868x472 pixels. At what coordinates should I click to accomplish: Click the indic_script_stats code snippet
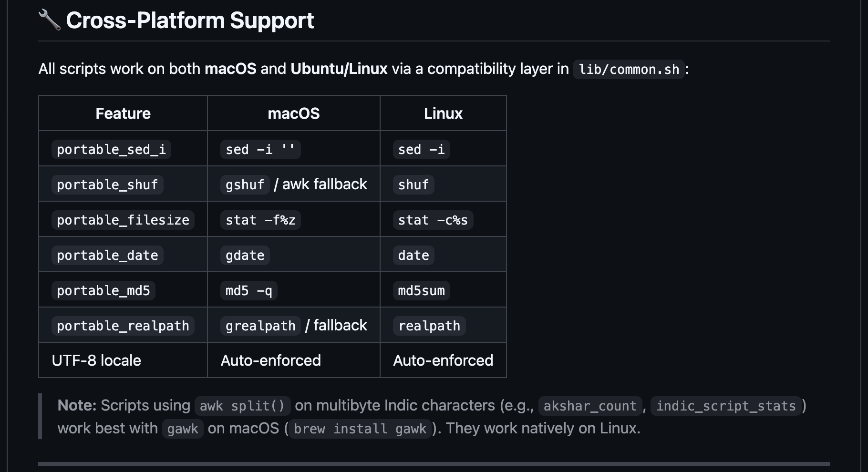click(725, 406)
